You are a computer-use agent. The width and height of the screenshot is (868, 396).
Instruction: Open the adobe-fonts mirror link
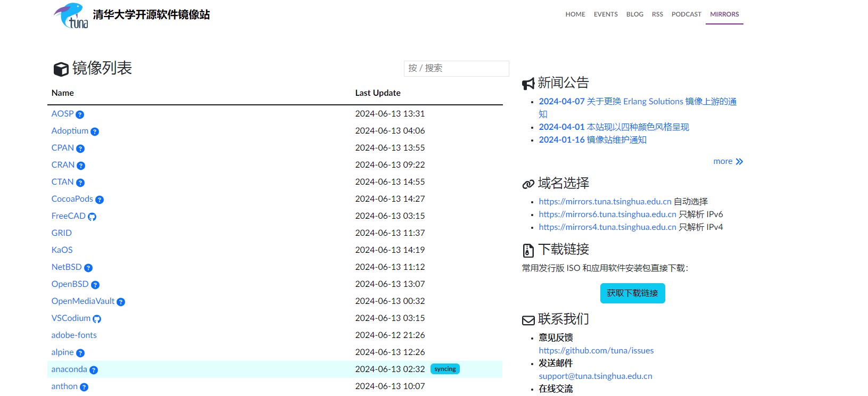74,335
